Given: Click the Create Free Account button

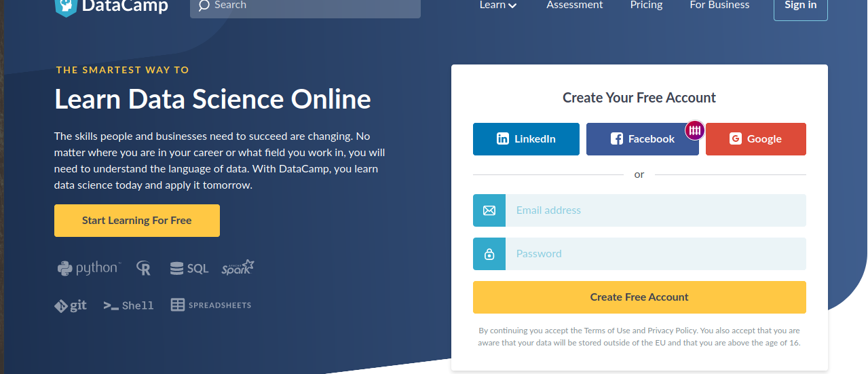Looking at the screenshot, I should tap(639, 297).
